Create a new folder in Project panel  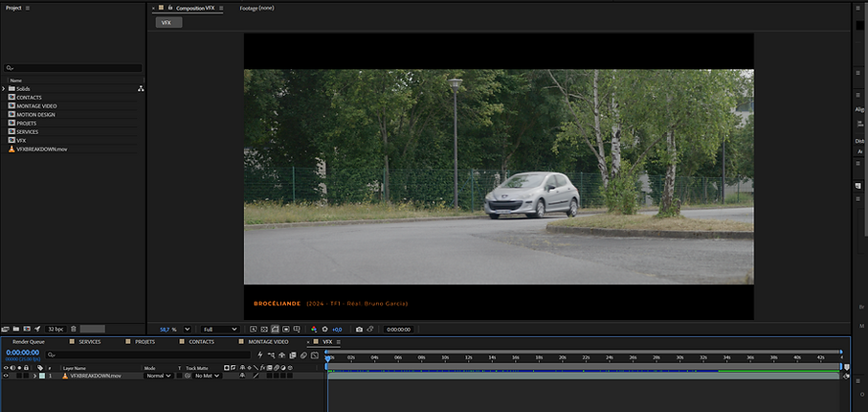click(x=16, y=329)
